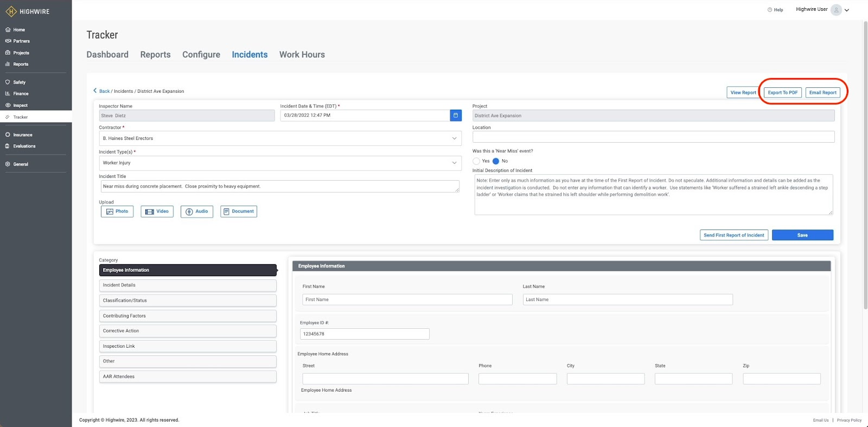Select Tracker in the sidebar
868x427 pixels.
click(x=36, y=117)
